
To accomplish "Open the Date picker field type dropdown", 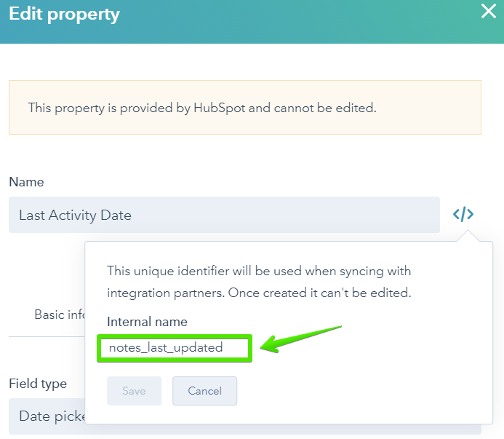I will point(47,416).
